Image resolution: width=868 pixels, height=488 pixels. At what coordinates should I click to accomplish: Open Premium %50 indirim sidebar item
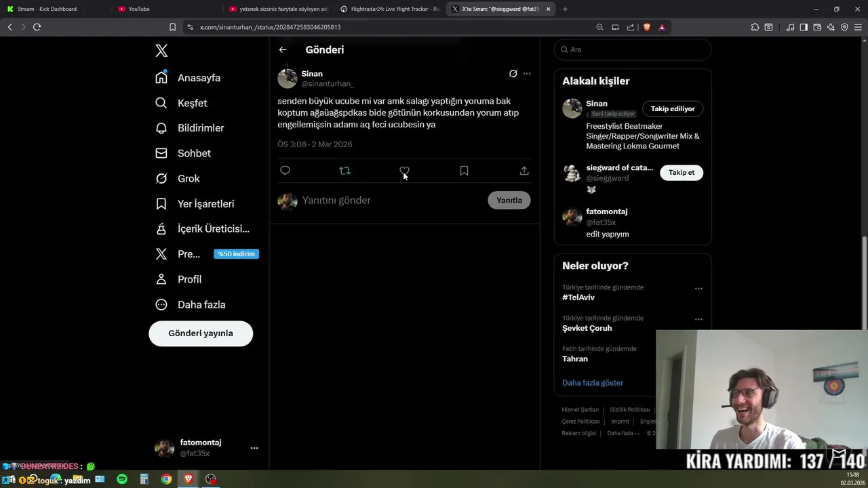click(207, 254)
